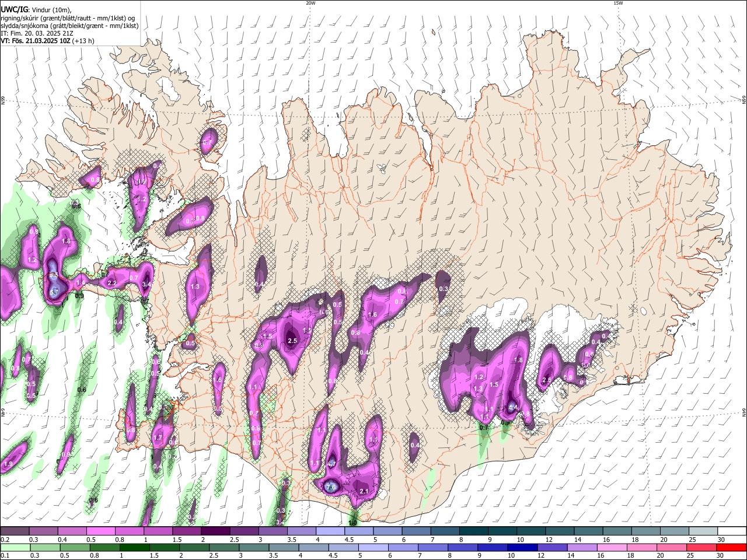This screenshot has height=560, width=747.
Task: Pick the bright pink swatch labeled 0.5 in upper scale
Action: pyautogui.click(x=100, y=531)
